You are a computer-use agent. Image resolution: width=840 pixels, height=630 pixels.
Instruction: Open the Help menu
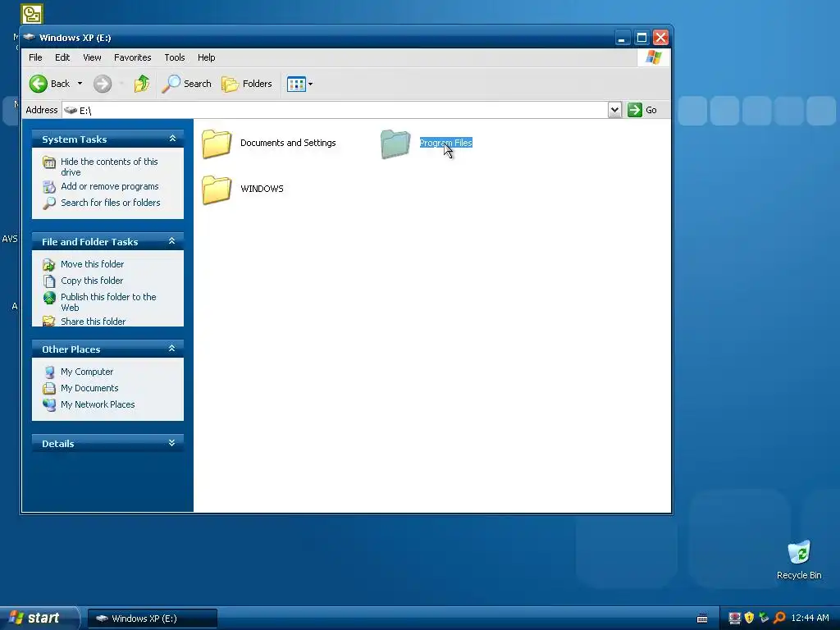point(206,57)
